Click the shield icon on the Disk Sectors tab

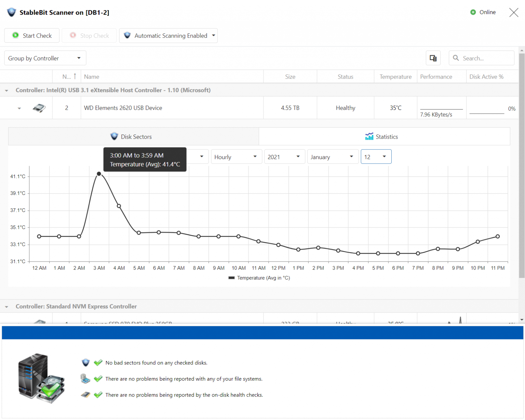114,136
